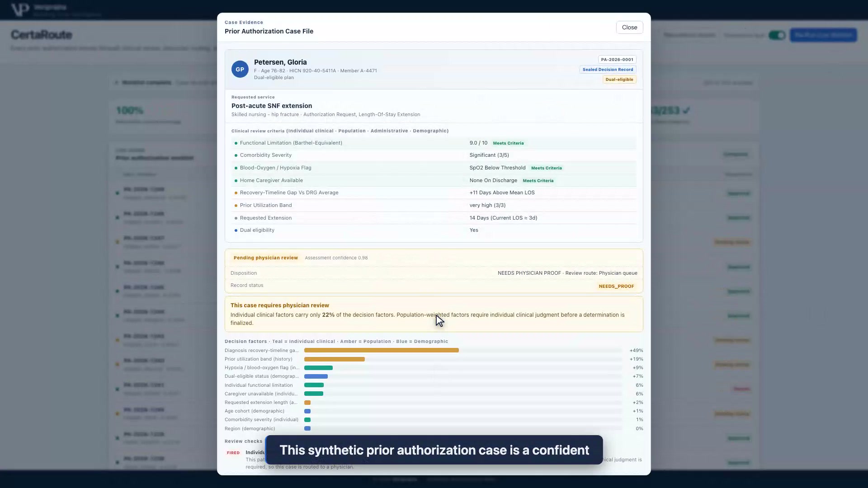This screenshot has width=868, height=488.
Task: Click the Age cohort (demographic) factor label
Action: [x=255, y=411]
